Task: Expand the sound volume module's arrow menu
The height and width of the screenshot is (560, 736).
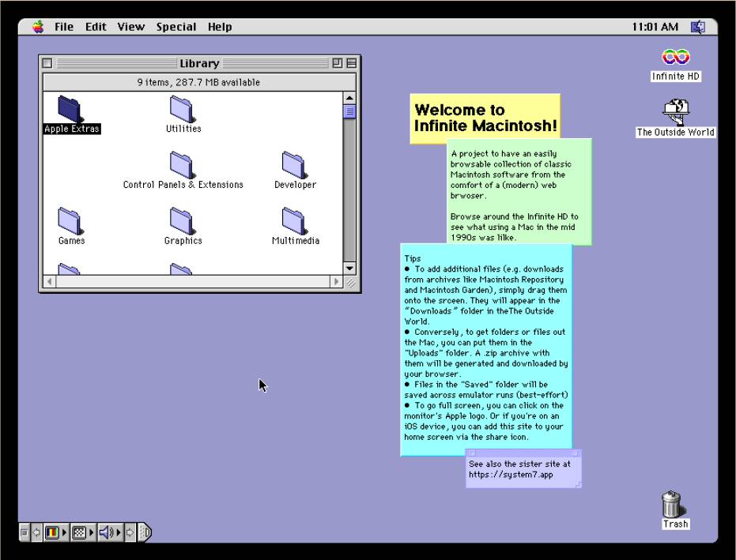Action: [x=118, y=532]
